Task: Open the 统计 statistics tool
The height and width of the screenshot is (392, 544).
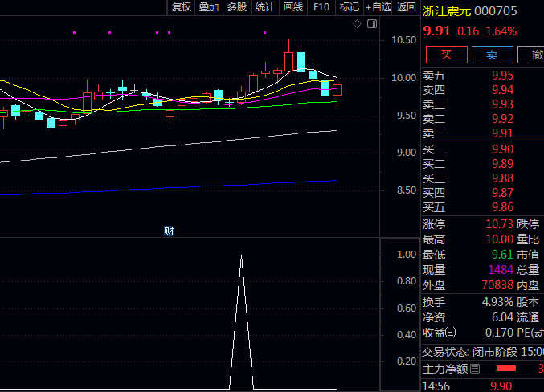Action: pyautogui.click(x=265, y=7)
